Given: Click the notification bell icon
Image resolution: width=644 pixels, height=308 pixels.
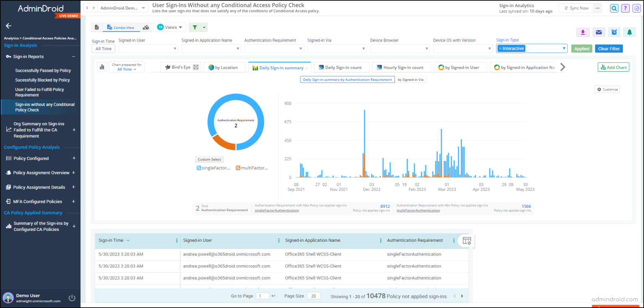Looking at the screenshot, I should pos(629,32).
